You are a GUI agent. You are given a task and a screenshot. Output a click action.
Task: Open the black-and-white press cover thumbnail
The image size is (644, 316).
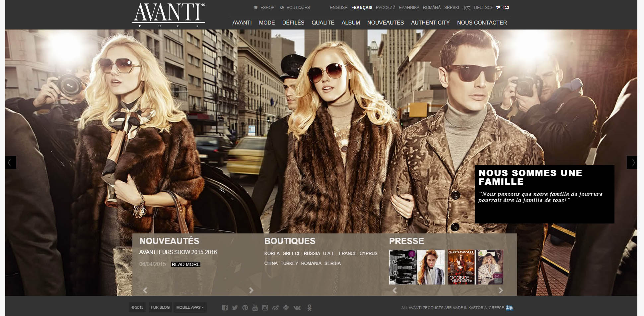coord(403,267)
